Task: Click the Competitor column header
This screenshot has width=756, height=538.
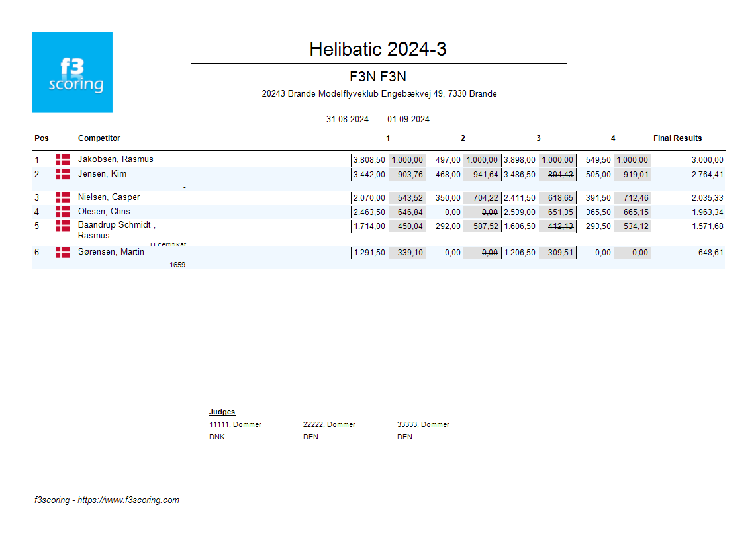Action: point(99,138)
